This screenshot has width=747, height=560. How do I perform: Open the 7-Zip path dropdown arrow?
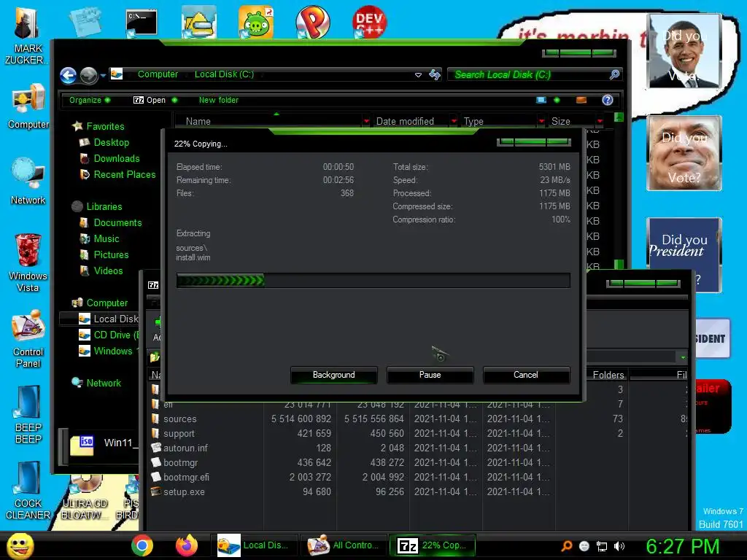click(683, 357)
